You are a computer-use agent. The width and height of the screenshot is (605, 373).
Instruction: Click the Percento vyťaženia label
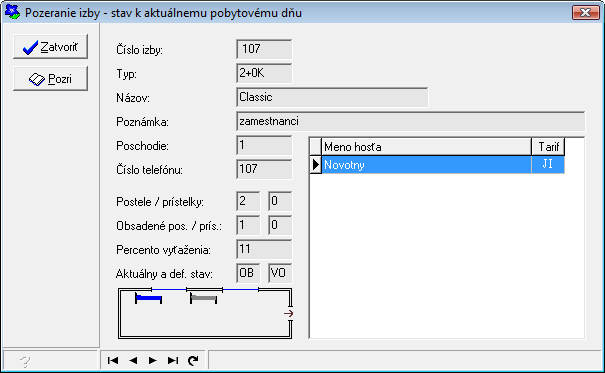point(163,250)
